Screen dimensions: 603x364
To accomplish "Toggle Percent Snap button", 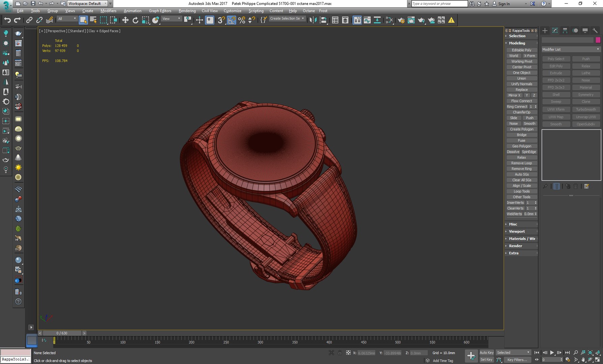I will [x=241, y=20].
